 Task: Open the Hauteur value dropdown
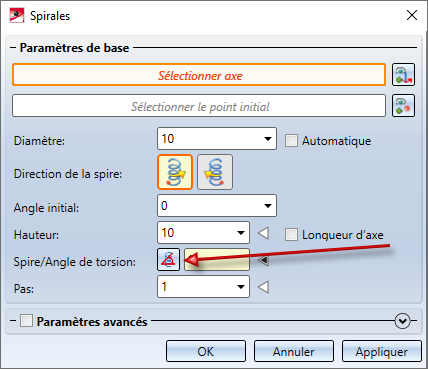pyautogui.click(x=241, y=233)
